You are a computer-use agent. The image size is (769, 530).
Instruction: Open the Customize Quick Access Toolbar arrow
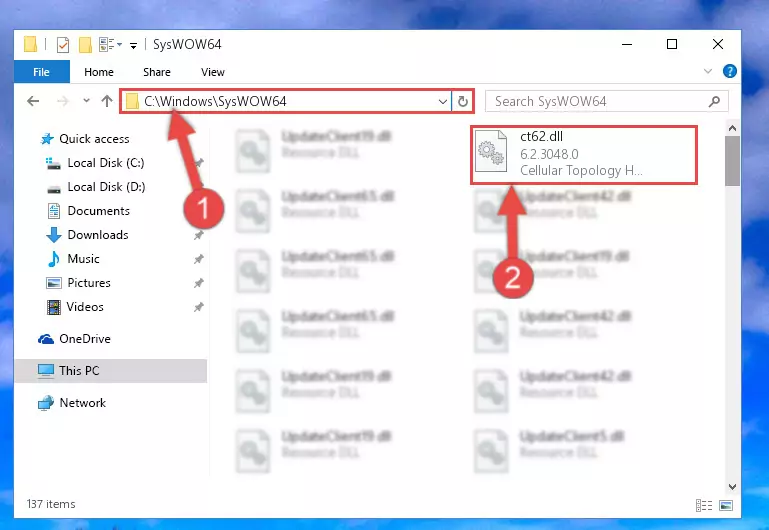(x=133, y=46)
